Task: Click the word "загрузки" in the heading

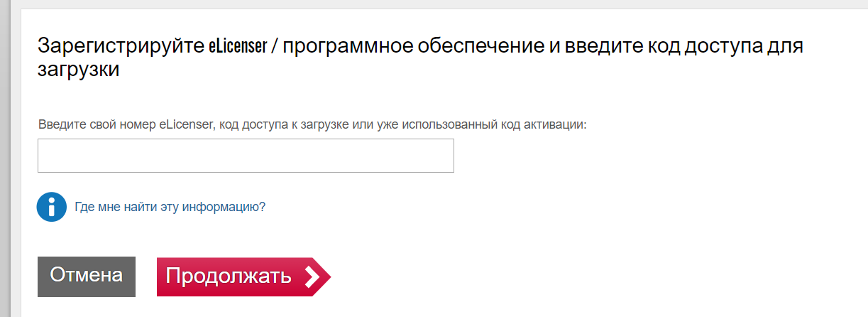Action: [78, 70]
